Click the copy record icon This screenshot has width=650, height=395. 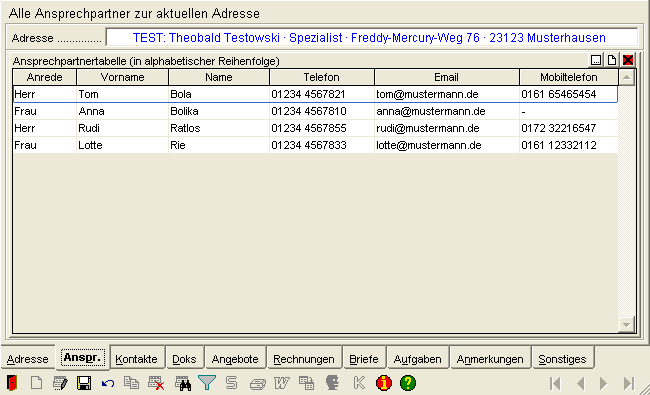tap(131, 383)
